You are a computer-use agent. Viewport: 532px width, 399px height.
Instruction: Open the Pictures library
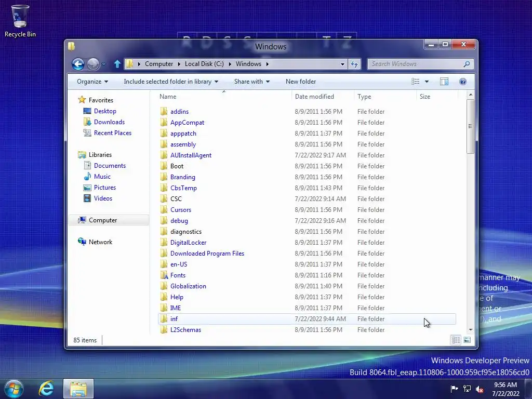(105, 187)
